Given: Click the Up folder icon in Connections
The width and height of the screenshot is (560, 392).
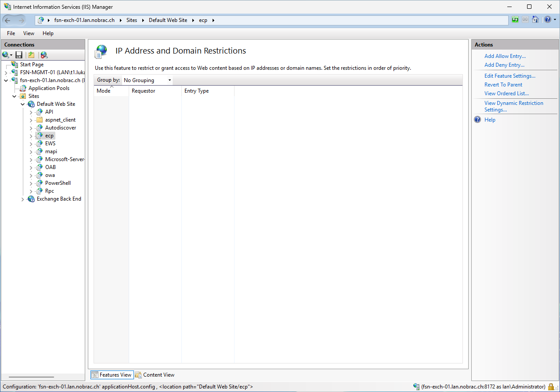Looking at the screenshot, I should coord(31,55).
